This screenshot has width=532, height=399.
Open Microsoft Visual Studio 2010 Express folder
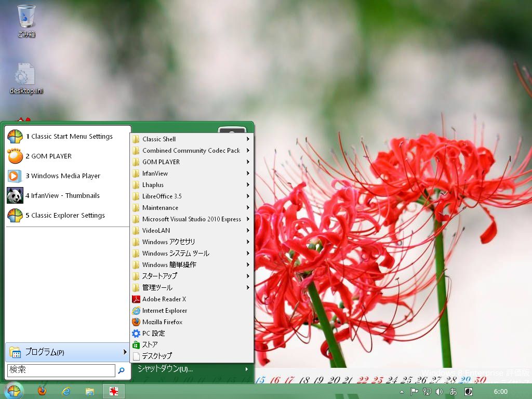pos(191,219)
